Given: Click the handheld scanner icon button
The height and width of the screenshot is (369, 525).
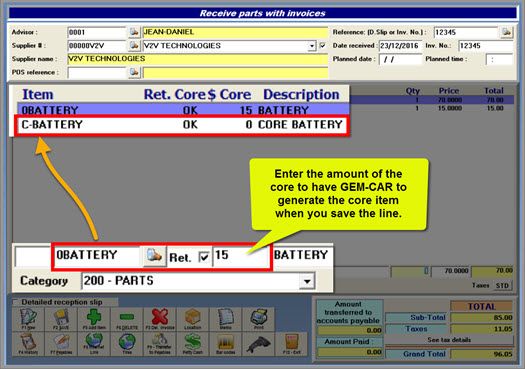Looking at the screenshot, I should click(x=258, y=344).
